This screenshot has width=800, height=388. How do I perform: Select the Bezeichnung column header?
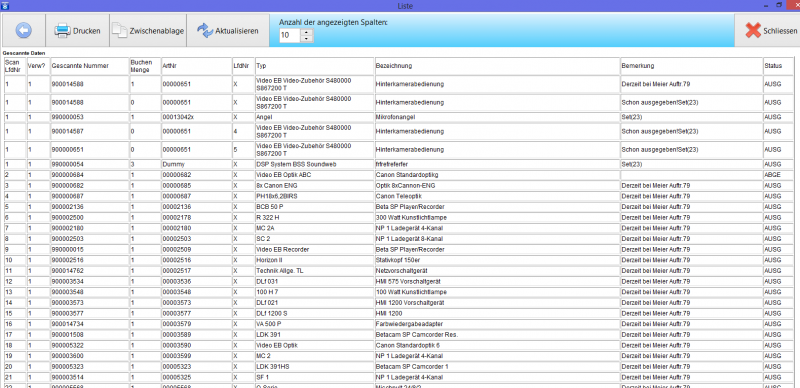[x=497, y=66]
